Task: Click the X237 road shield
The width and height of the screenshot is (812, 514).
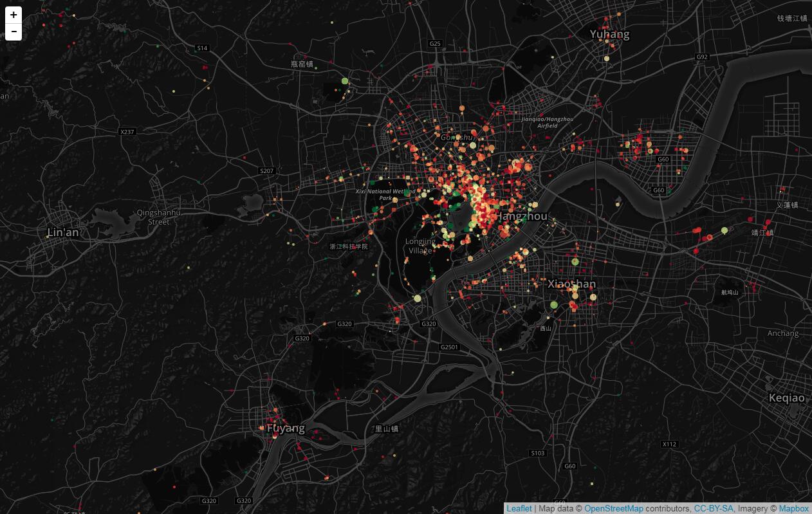Action: [127, 132]
